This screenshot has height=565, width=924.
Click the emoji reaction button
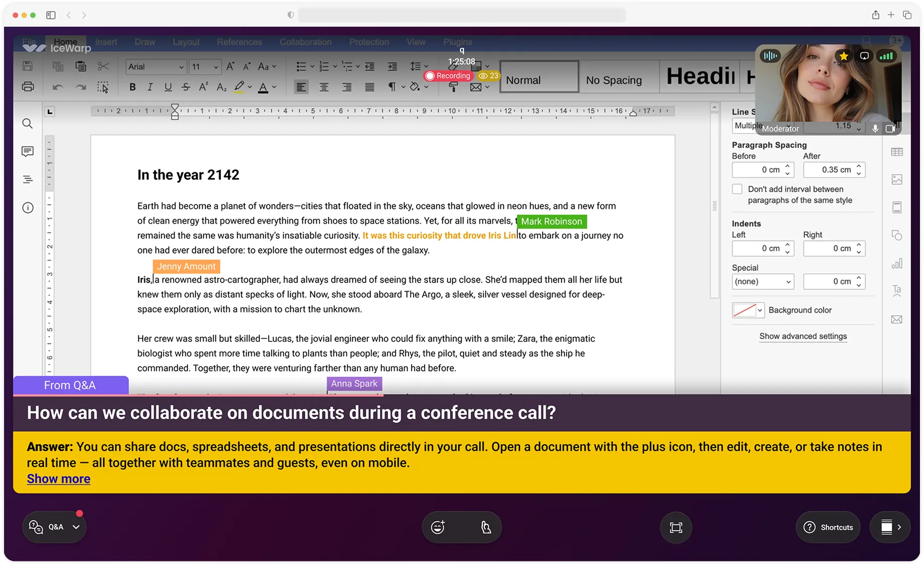point(438,527)
